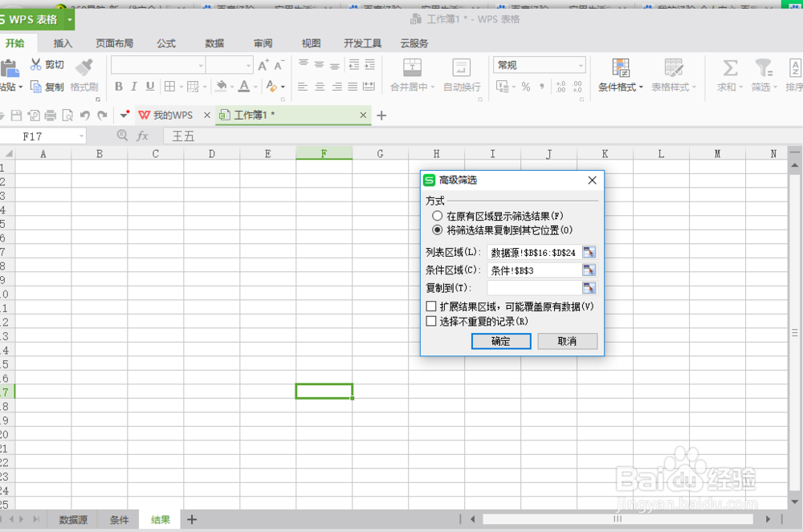
Task: Click the 取消 button in dialog
Action: [x=568, y=341]
